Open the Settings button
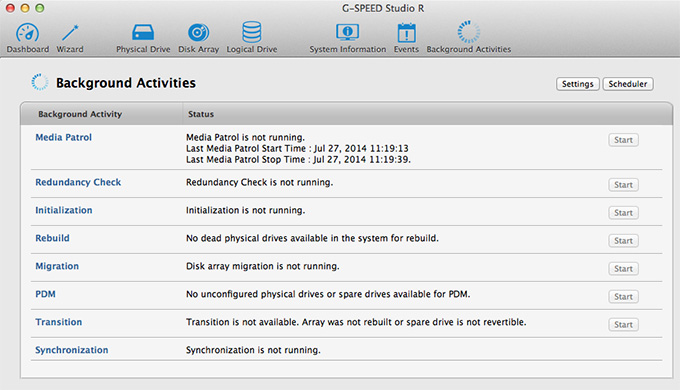Screen dimensions: 680x390 tap(578, 84)
